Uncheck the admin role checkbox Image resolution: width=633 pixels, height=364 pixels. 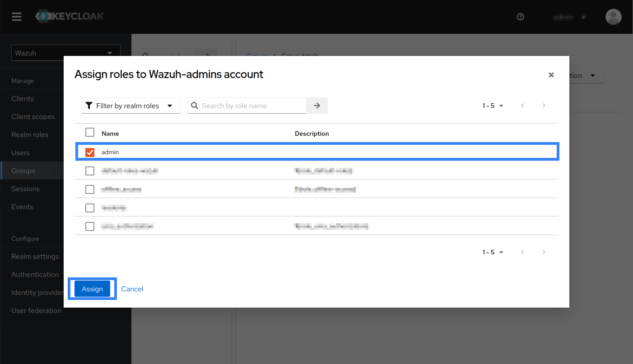[90, 152]
